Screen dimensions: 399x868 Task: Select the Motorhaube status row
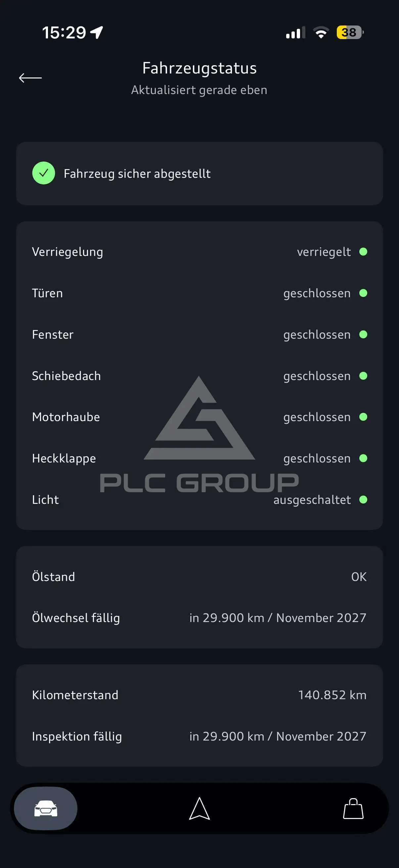pyautogui.click(x=199, y=417)
